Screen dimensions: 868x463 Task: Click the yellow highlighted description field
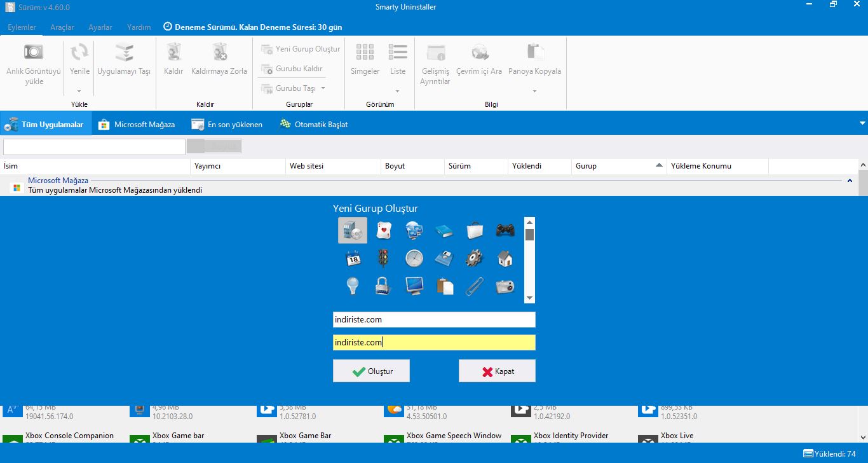tap(434, 342)
